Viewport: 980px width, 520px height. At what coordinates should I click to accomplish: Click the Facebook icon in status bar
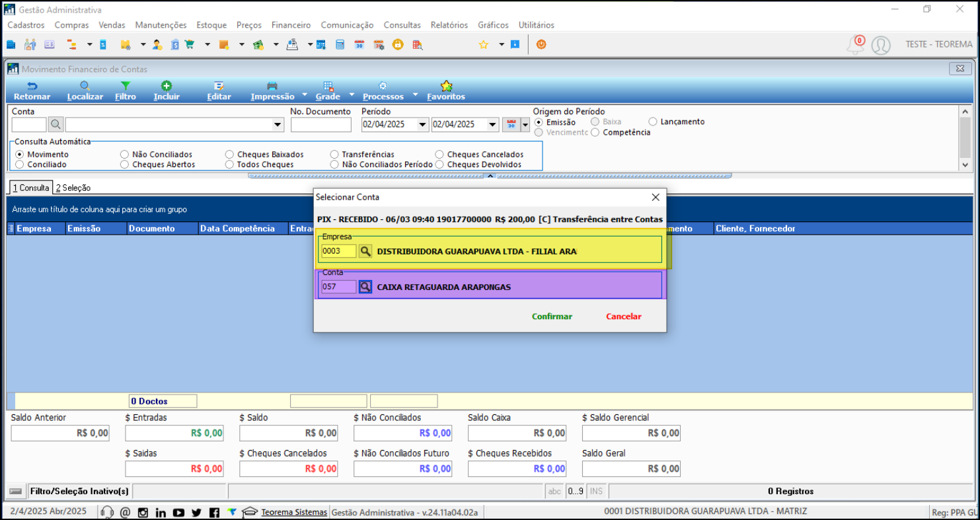coord(214,512)
